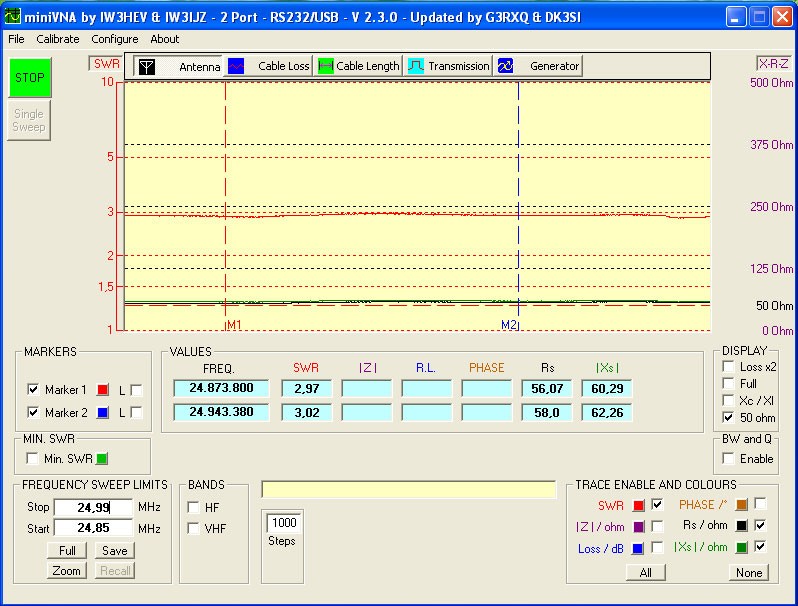Open the File menu
Screen dimensions: 798x606
(16, 39)
